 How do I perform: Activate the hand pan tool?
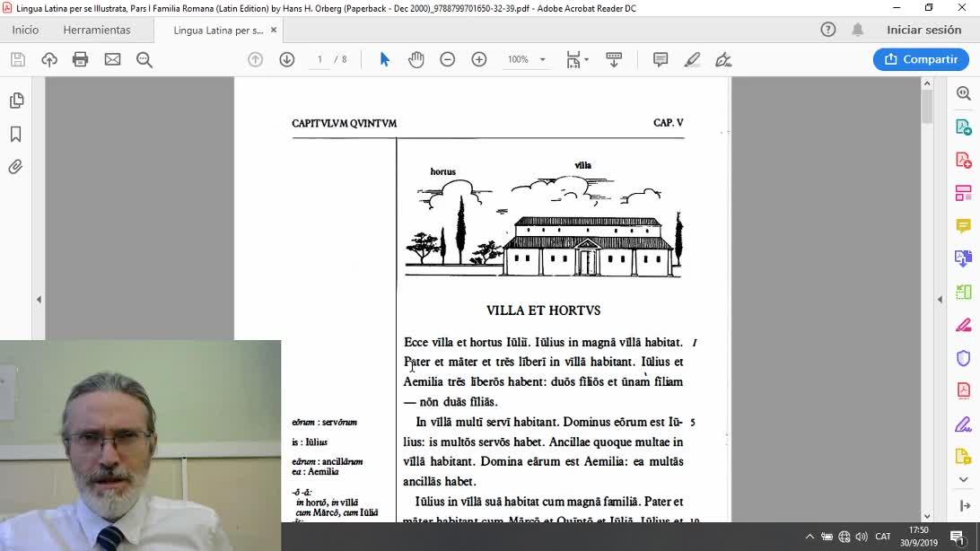click(416, 59)
